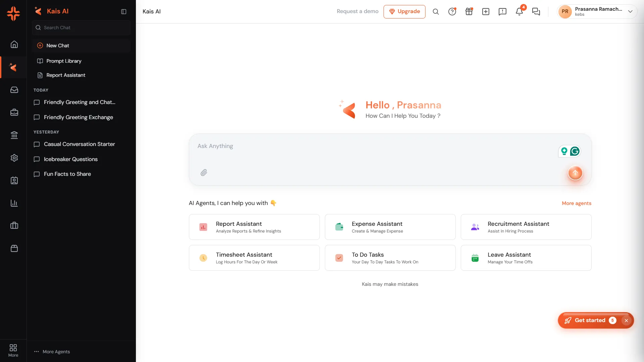Click the Grammarly icon in input box
Viewport: 644px width, 362px height.
pyautogui.click(x=575, y=151)
